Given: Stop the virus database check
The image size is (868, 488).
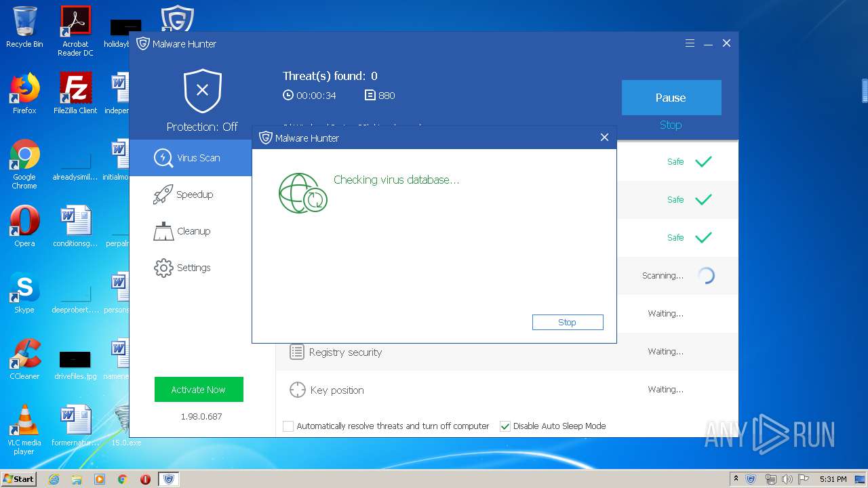Looking at the screenshot, I should click(568, 323).
